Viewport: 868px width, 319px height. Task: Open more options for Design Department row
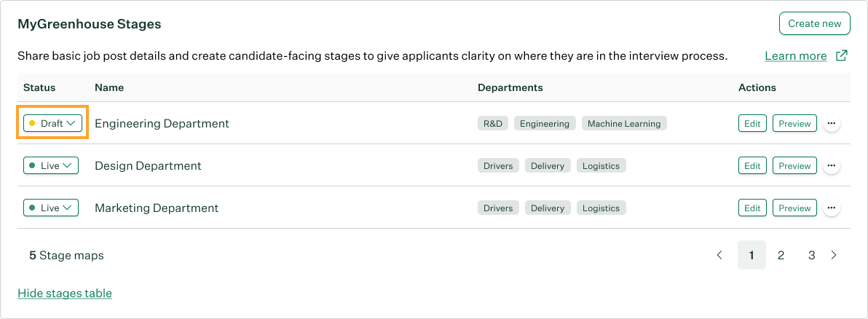click(832, 166)
